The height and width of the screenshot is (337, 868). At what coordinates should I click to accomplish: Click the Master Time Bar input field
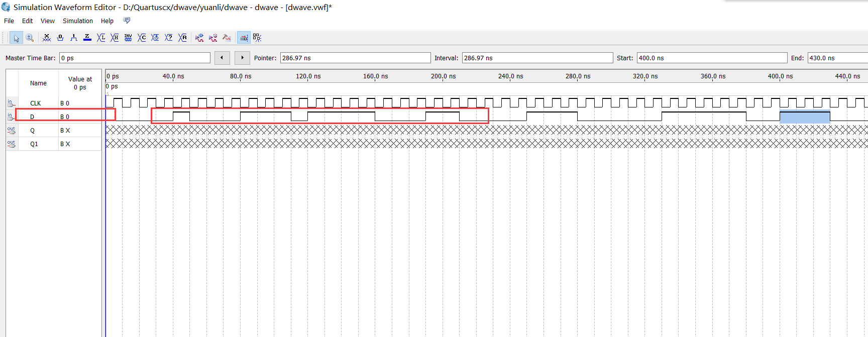(135, 58)
